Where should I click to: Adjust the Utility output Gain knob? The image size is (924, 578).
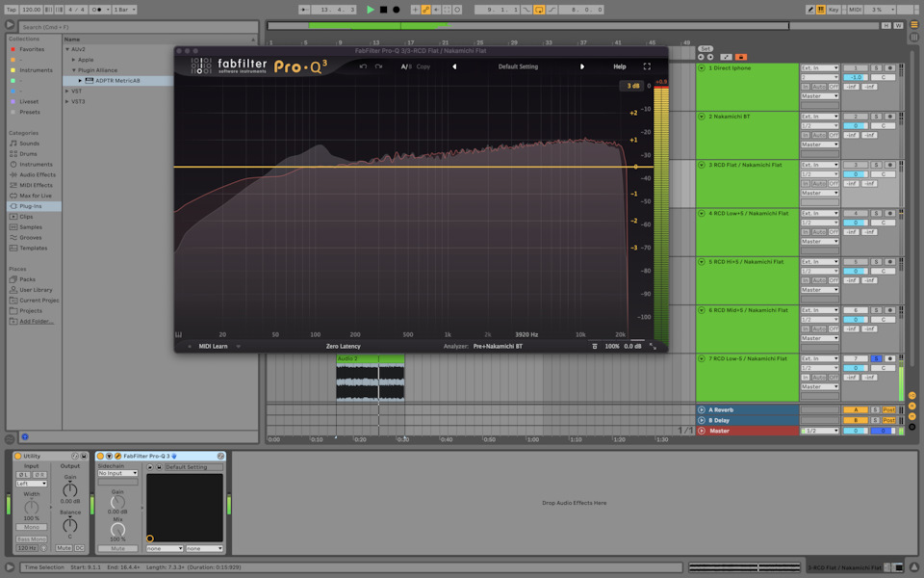70,489
